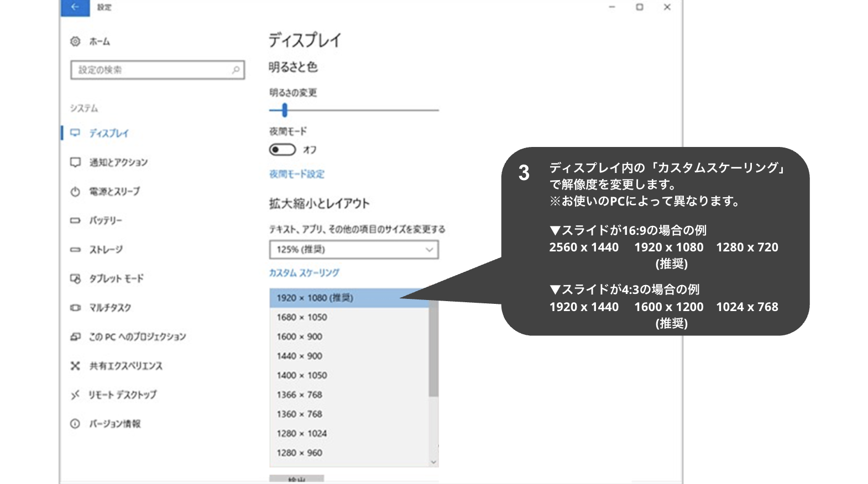Click the 夜間モード設定 link

click(297, 174)
